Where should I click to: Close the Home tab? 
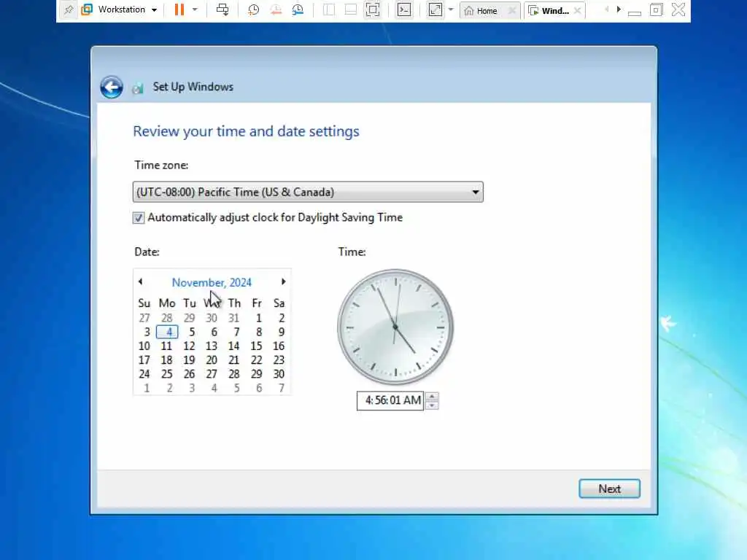click(x=512, y=10)
